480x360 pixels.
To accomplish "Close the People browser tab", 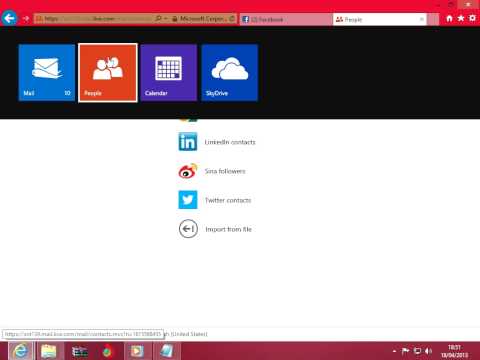I will (x=422, y=19).
